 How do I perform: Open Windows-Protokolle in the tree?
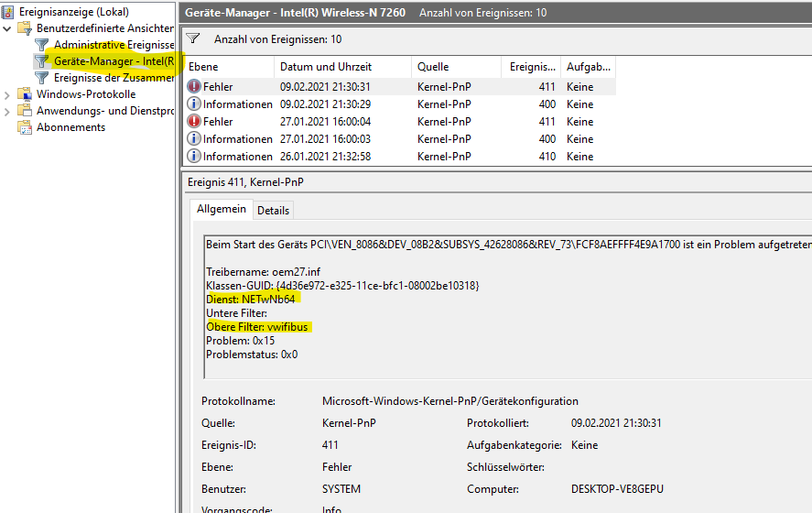(86, 94)
